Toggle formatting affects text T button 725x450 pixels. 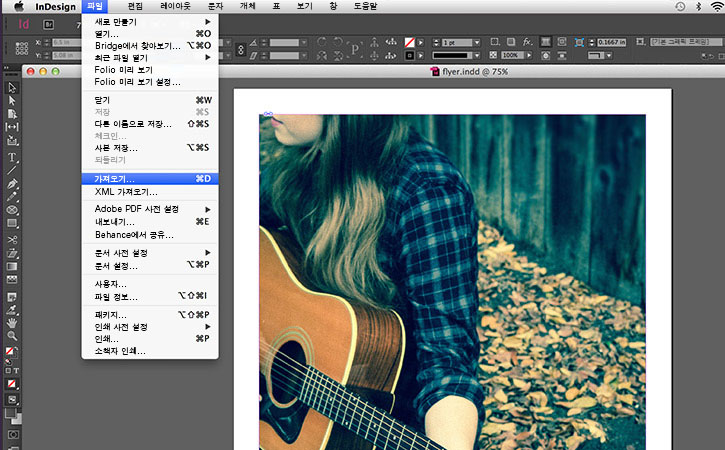[16, 370]
